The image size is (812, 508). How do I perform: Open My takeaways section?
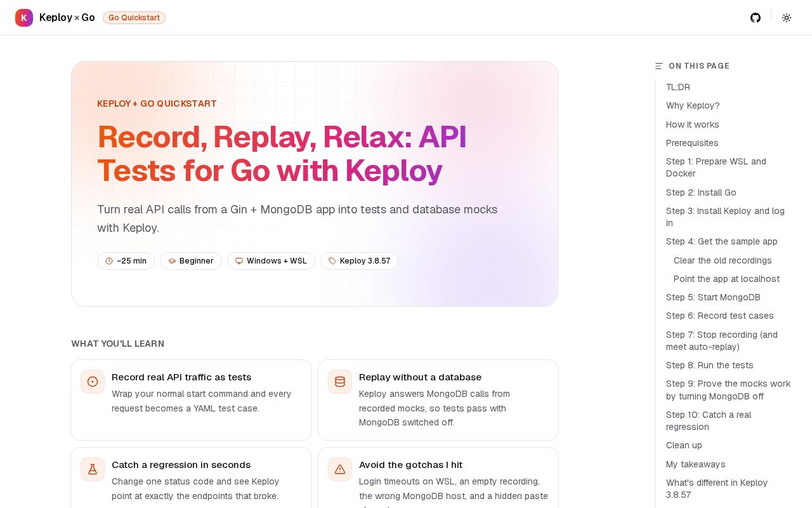click(x=696, y=464)
